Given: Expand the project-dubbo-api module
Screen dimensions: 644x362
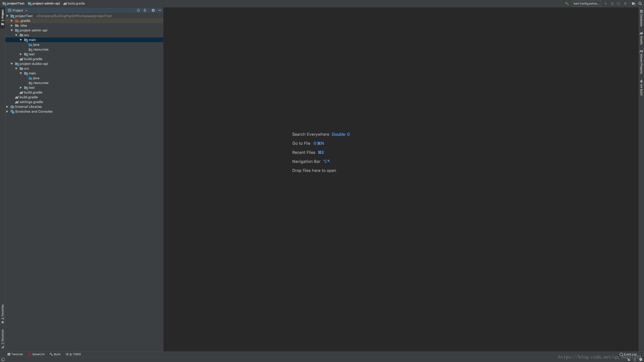Looking at the screenshot, I should click(x=12, y=64).
